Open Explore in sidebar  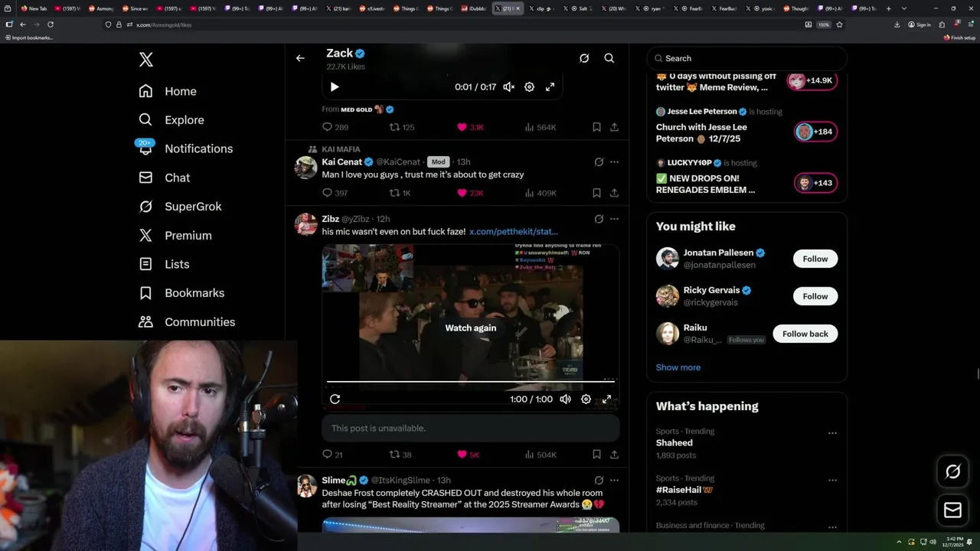(171, 120)
